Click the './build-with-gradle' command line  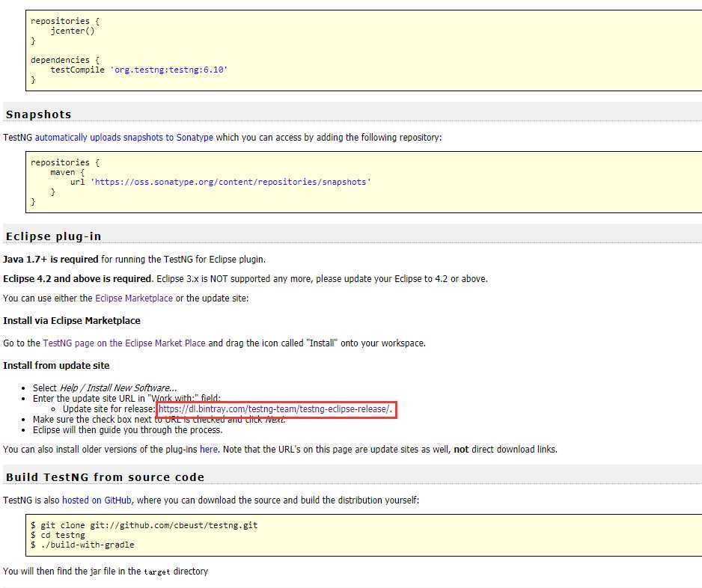point(82,545)
